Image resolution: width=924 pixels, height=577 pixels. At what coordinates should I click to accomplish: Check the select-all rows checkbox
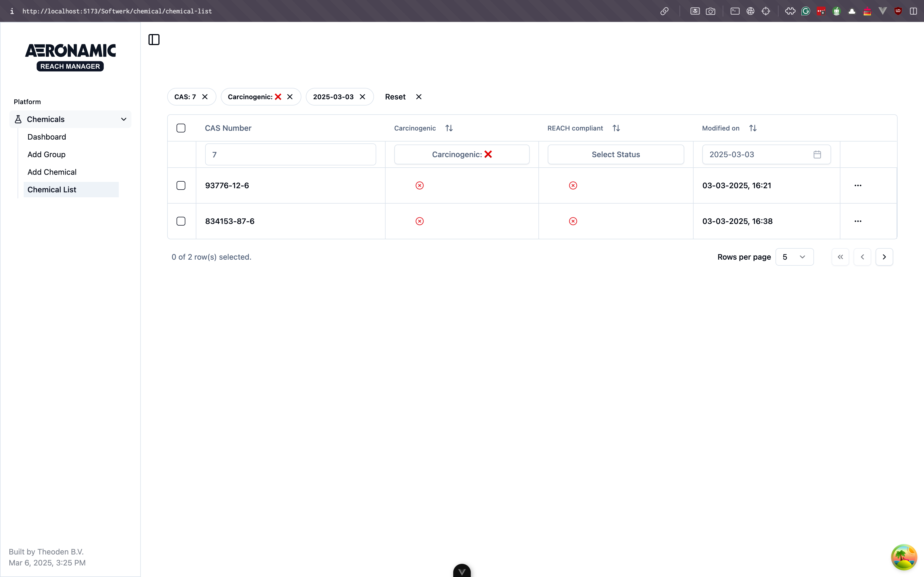[181, 128]
